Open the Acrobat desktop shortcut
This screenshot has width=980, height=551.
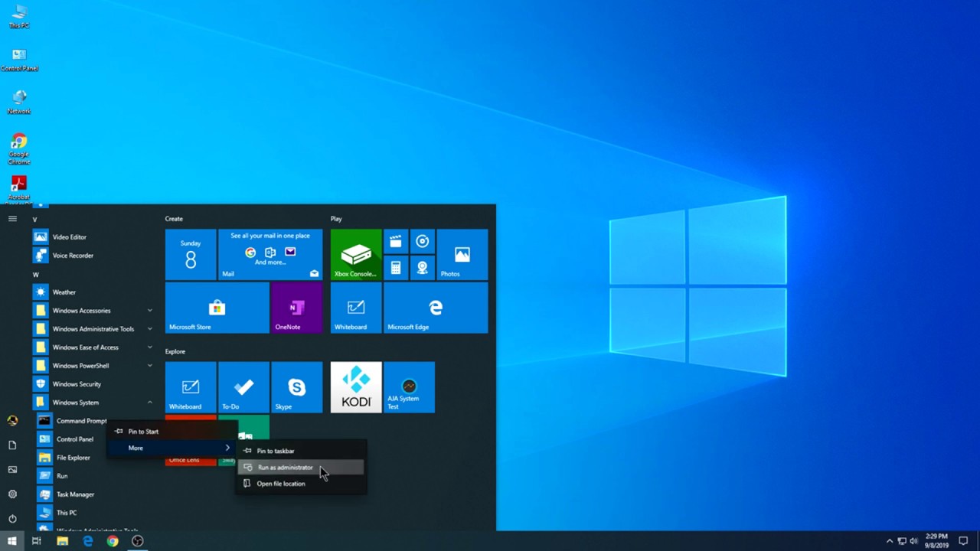coord(19,190)
